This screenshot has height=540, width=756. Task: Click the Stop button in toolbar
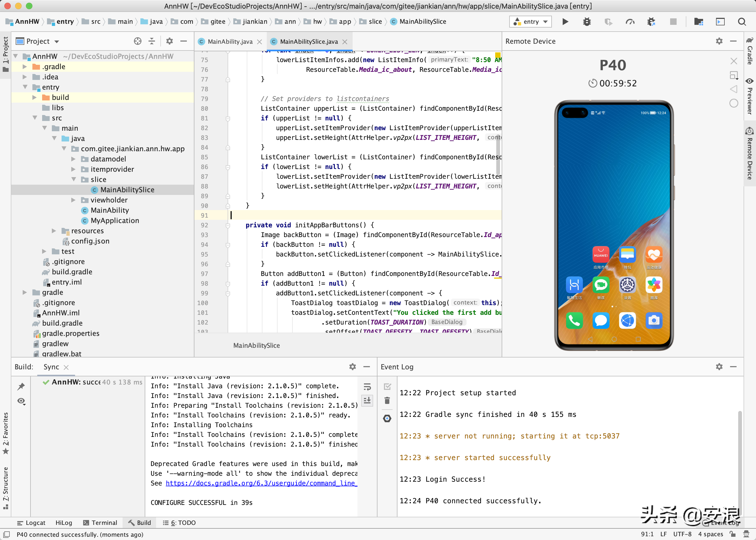coord(673,22)
